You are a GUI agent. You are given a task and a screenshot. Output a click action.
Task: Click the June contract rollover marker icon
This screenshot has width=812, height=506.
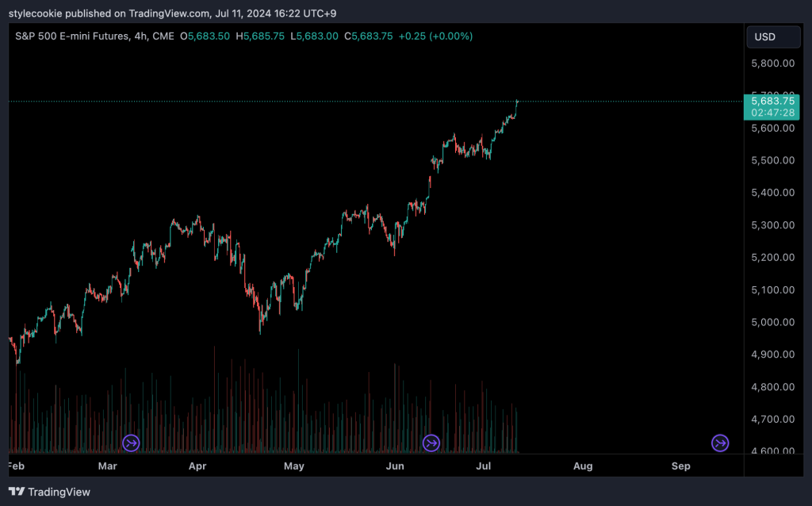tap(431, 443)
